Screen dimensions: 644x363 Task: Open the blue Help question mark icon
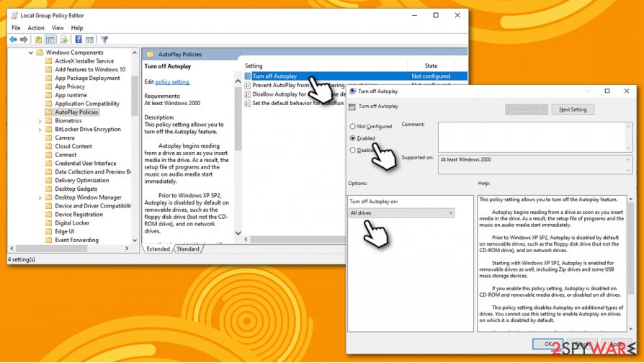tap(78, 40)
